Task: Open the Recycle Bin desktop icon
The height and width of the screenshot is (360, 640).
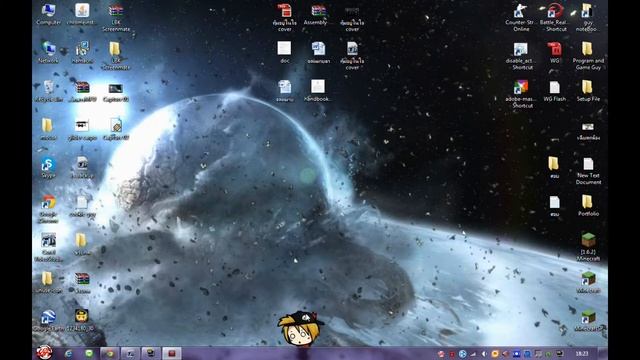Action: 49,91
